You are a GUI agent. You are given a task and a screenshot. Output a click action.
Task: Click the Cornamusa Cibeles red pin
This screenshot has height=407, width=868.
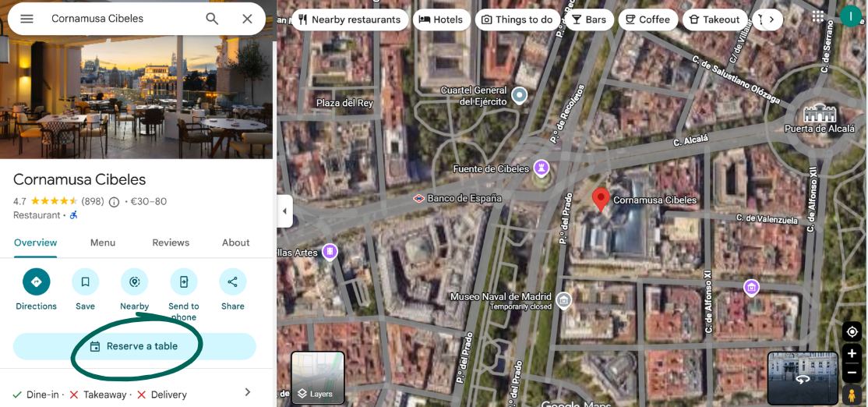coord(601,200)
